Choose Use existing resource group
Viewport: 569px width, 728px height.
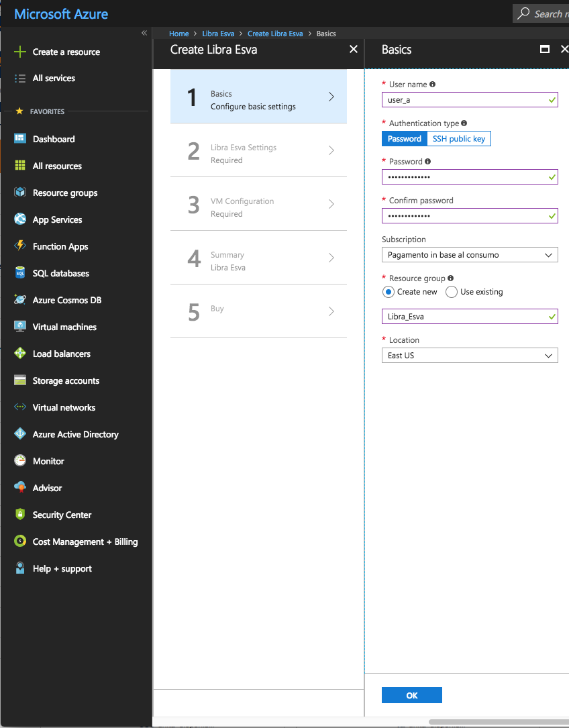[x=451, y=291]
